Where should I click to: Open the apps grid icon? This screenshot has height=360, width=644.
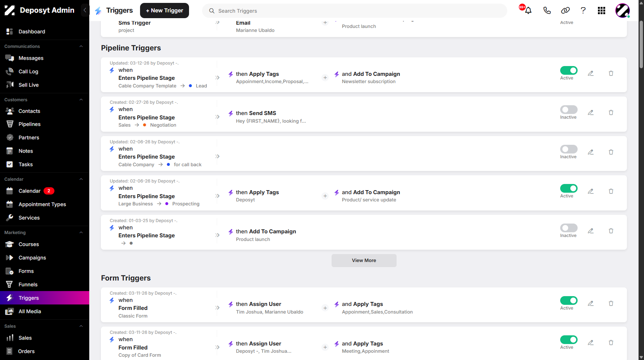coord(602,11)
